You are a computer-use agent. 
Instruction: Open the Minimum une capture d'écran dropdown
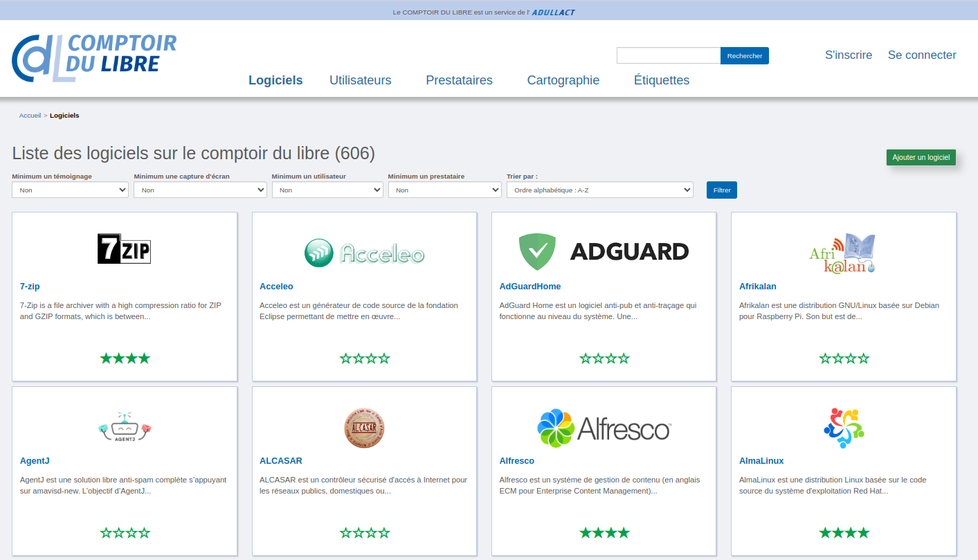200,190
